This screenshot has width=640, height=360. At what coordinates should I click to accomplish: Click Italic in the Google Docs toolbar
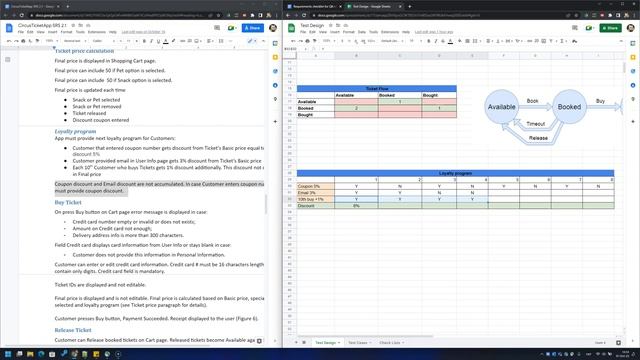pos(151,41)
